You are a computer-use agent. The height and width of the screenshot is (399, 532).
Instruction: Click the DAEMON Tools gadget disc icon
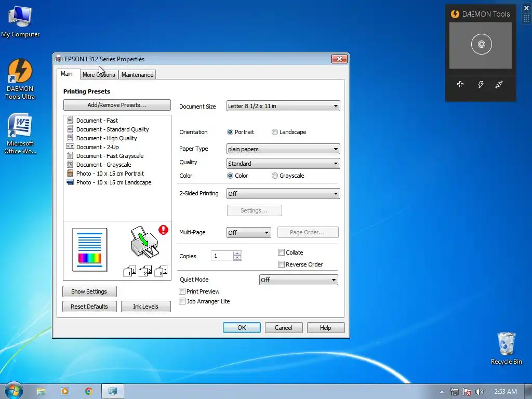tap(481, 44)
